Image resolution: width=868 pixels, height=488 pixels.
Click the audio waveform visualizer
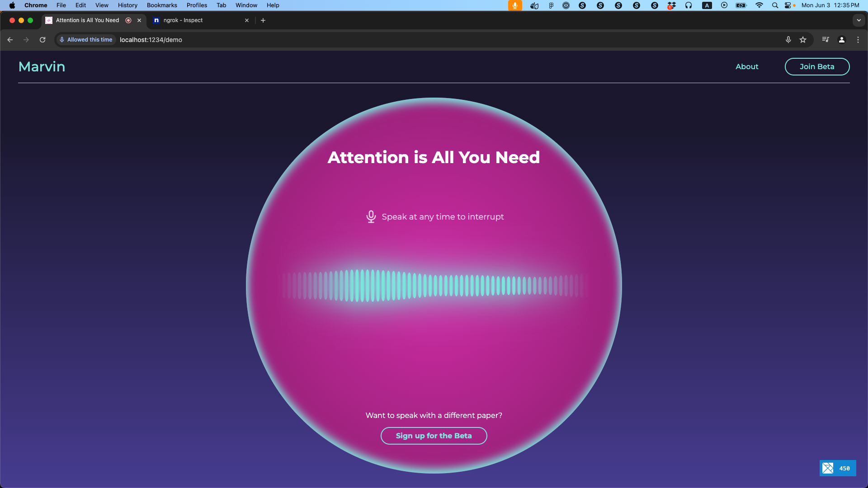point(434,286)
